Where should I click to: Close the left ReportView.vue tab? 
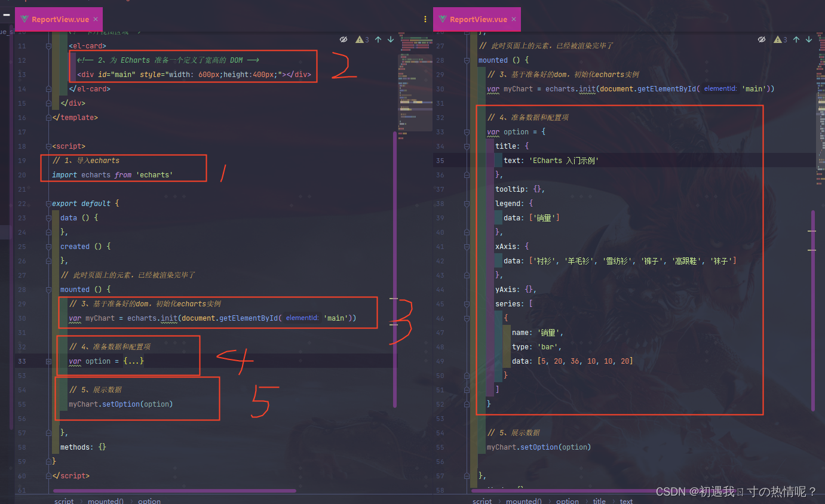tap(96, 19)
